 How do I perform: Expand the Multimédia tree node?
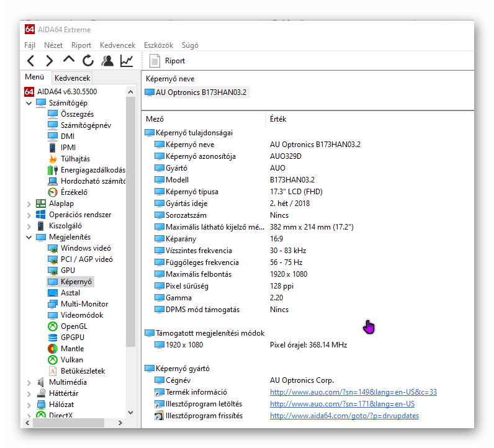coord(29,383)
